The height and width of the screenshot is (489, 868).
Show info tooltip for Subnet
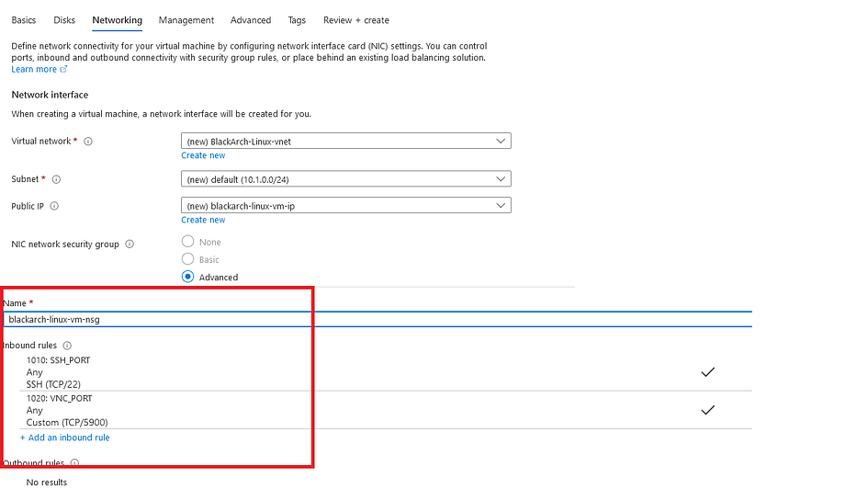tap(56, 179)
